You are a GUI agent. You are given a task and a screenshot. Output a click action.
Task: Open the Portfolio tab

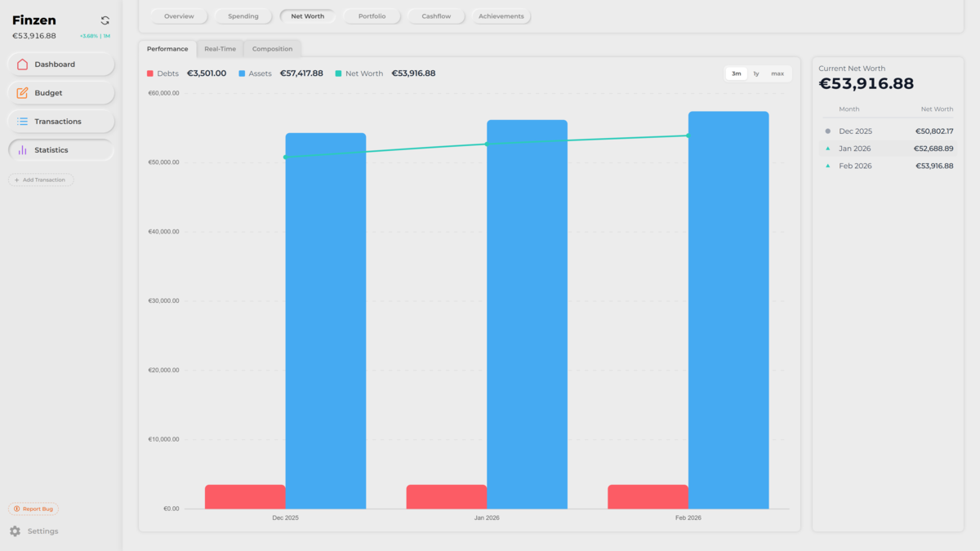tap(372, 16)
